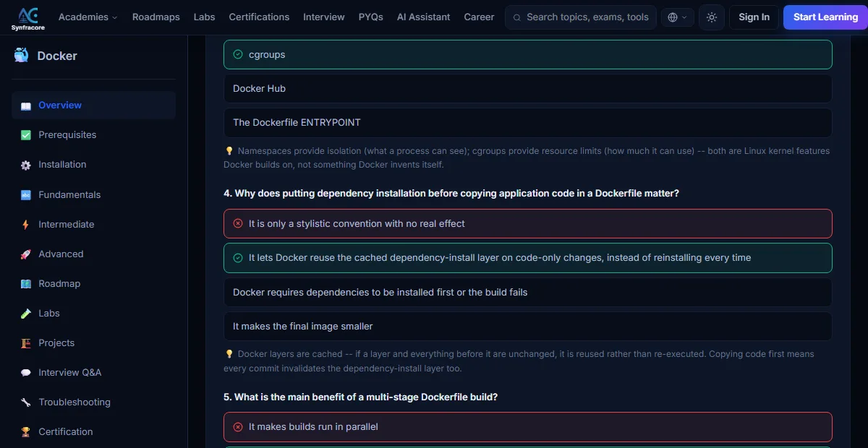
Task: Click the search topics, exams, tools field
Action: pyautogui.click(x=581, y=17)
